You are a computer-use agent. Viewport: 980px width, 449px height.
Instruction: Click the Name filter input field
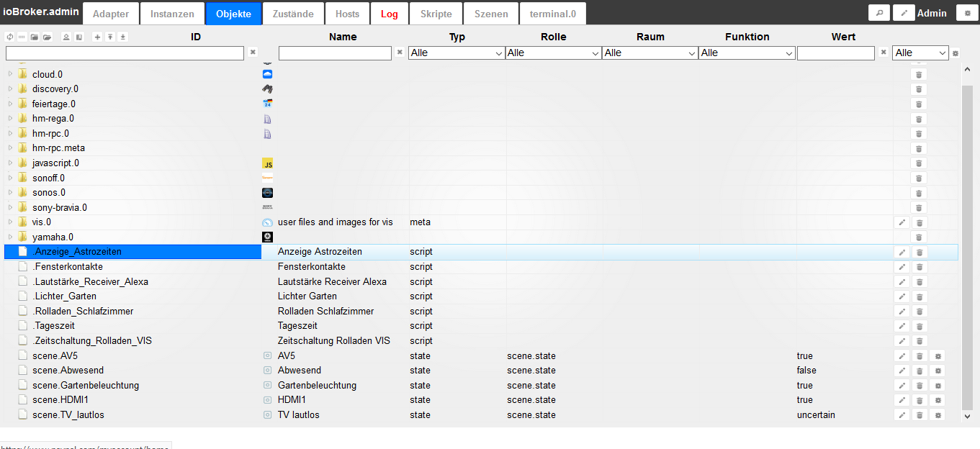tap(335, 53)
